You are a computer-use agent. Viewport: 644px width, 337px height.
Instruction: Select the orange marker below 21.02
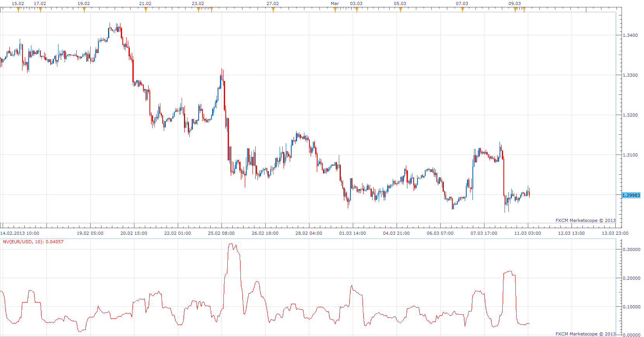146,10
